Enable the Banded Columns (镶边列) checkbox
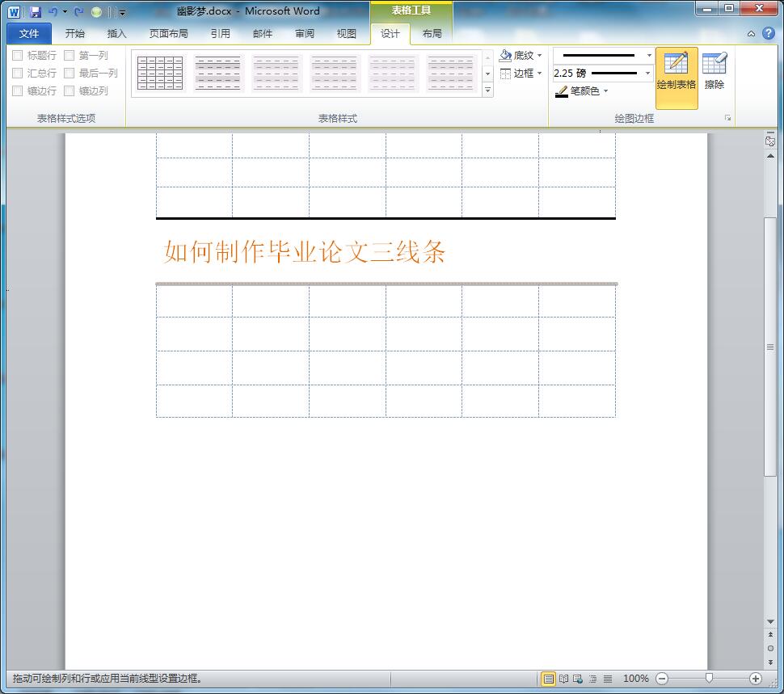Screen dimensions: 784x694 pyautogui.click(x=70, y=91)
